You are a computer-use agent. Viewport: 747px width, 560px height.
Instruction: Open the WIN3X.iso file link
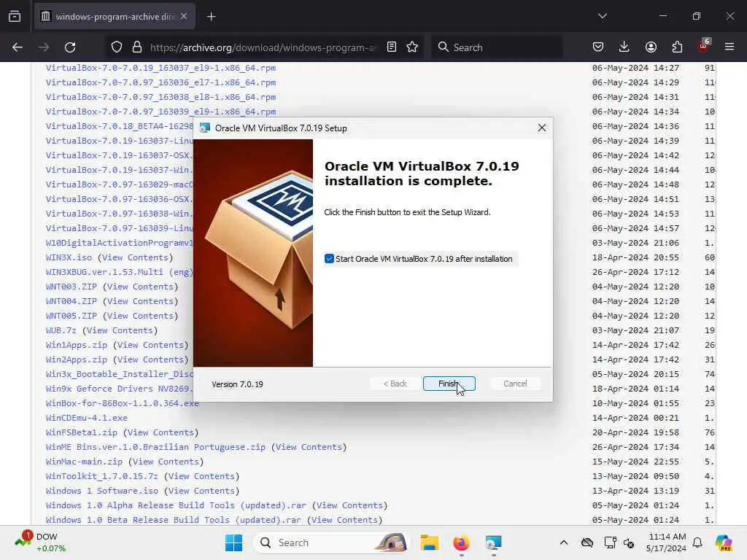[x=69, y=257]
